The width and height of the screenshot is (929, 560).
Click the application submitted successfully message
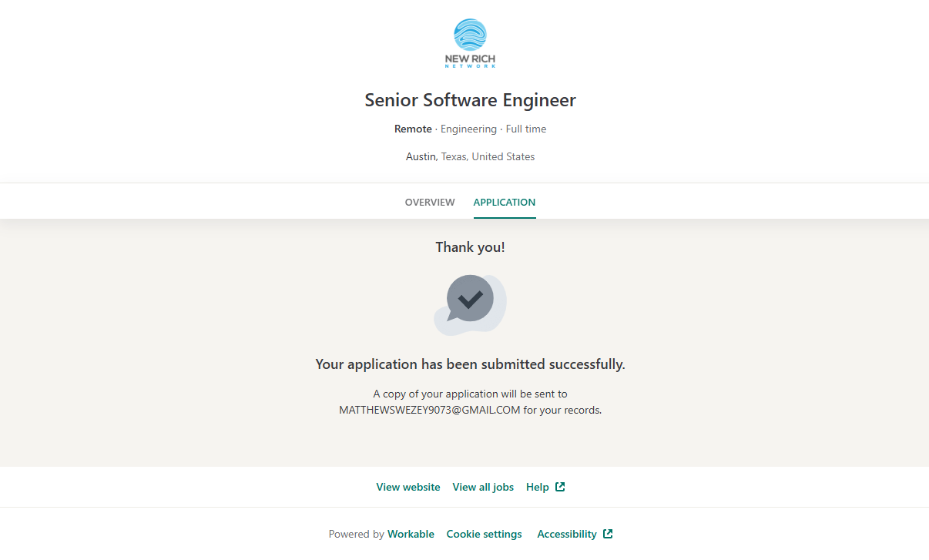[x=470, y=364]
